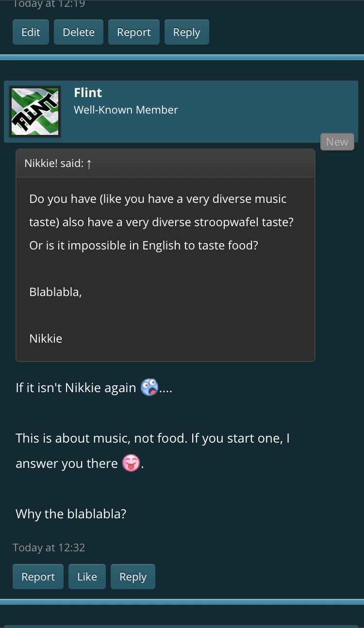Click the "Nikkie" signature inside the quote
The height and width of the screenshot is (628, 364).
point(46,338)
